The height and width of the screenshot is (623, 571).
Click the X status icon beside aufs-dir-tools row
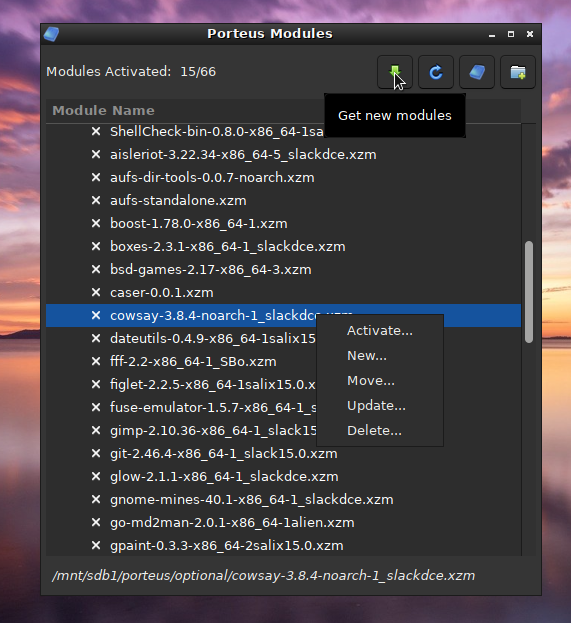[x=96, y=177]
